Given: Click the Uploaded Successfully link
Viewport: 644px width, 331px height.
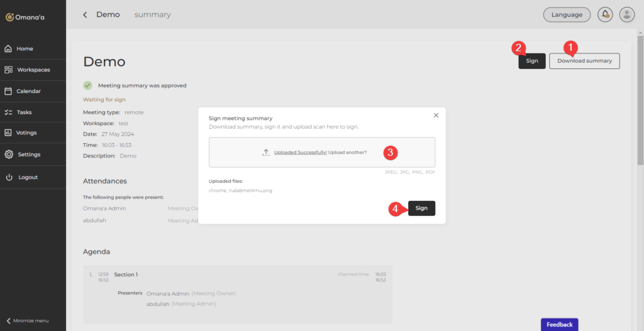Looking at the screenshot, I should point(300,153).
